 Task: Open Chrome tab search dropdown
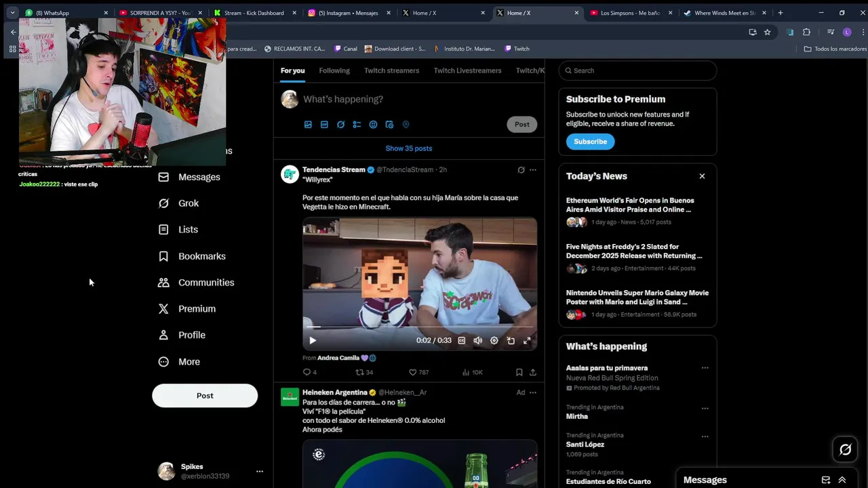(12, 13)
